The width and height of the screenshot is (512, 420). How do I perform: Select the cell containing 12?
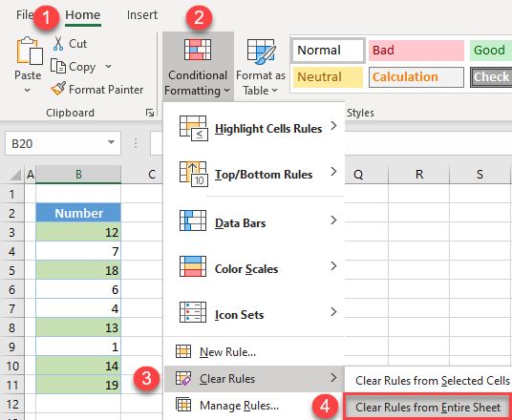click(78, 232)
